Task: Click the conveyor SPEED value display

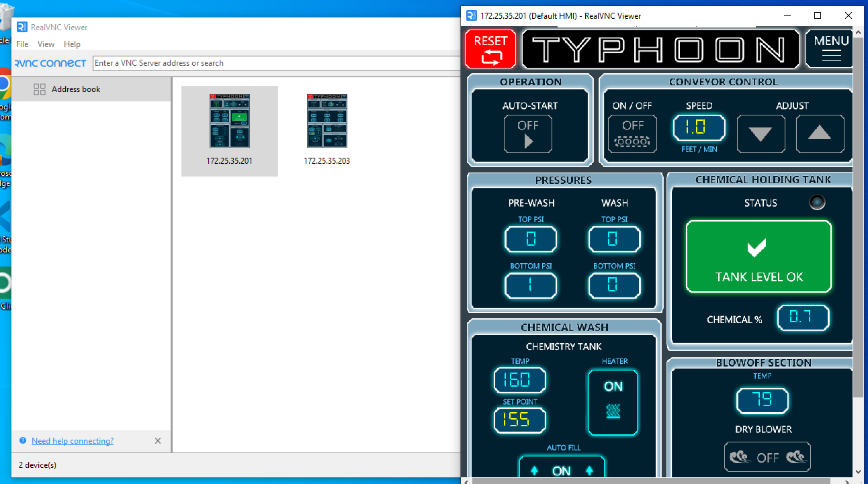Action: point(699,128)
